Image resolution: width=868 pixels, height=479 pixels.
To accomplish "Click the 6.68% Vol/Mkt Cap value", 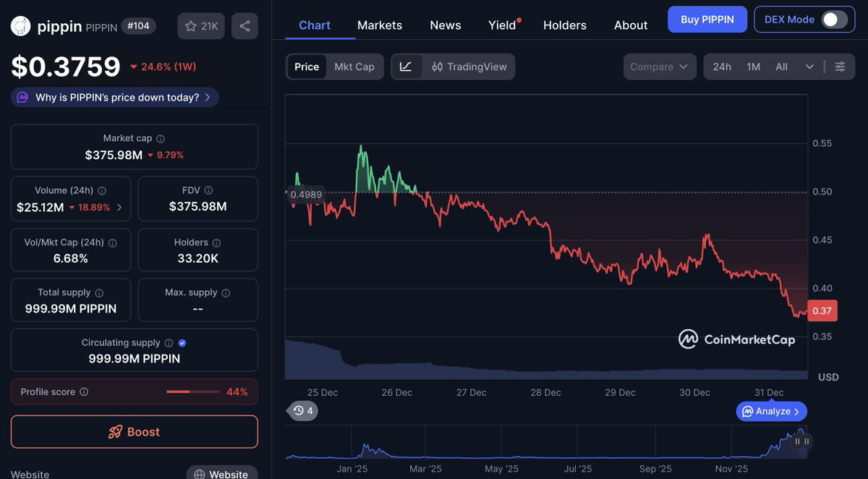I will (71, 258).
